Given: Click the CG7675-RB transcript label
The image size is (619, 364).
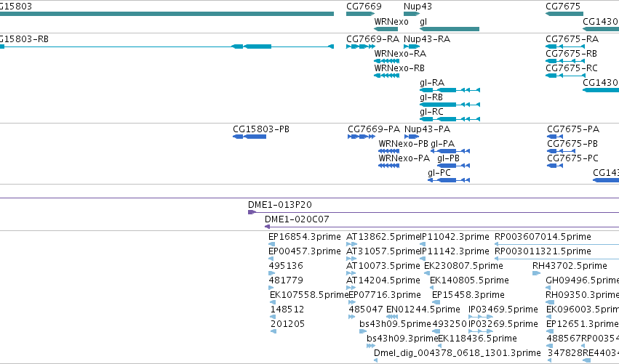Looking at the screenshot, I should [x=571, y=54].
